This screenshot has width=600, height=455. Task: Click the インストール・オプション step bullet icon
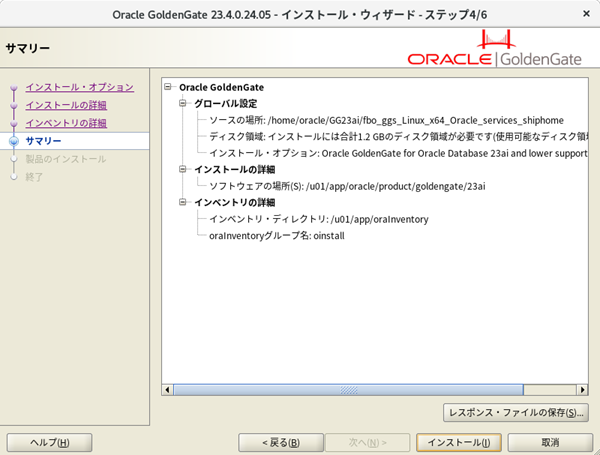point(14,88)
